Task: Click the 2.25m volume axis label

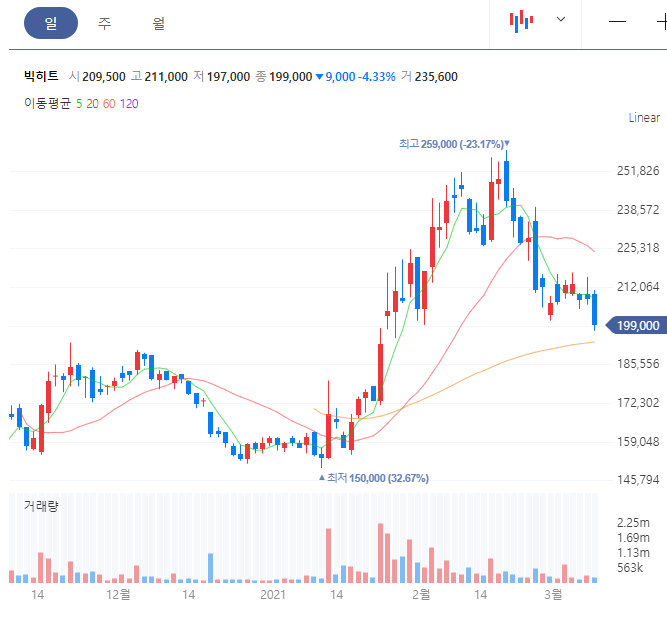Action: pyautogui.click(x=633, y=523)
